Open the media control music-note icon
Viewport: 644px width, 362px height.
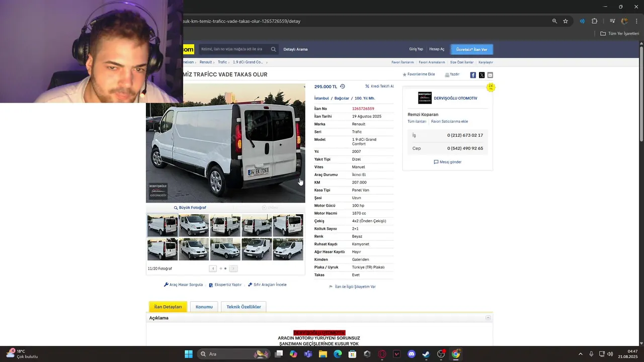[x=612, y=21]
